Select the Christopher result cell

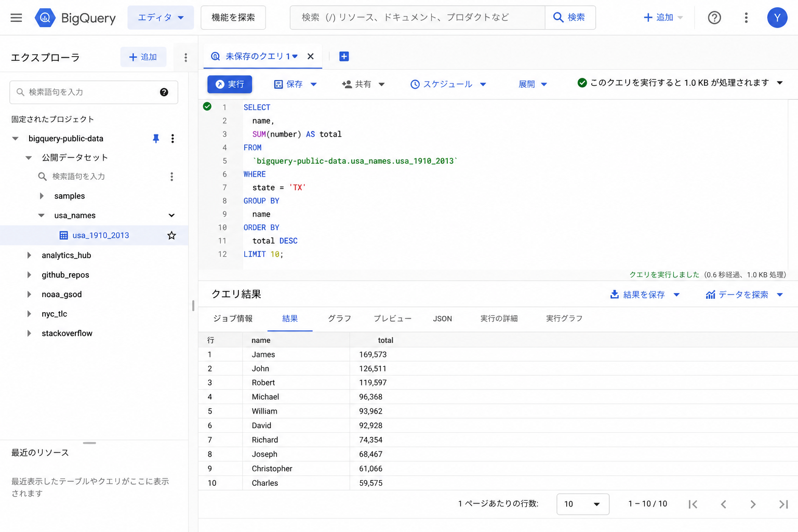point(272,469)
